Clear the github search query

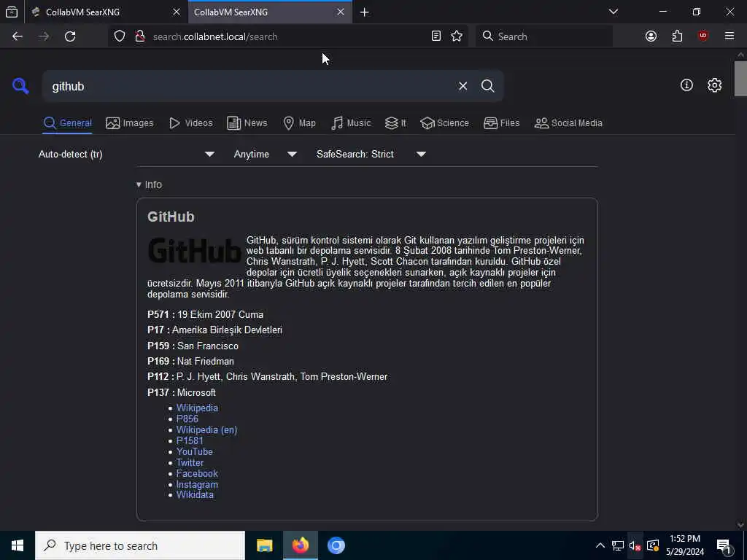point(462,86)
